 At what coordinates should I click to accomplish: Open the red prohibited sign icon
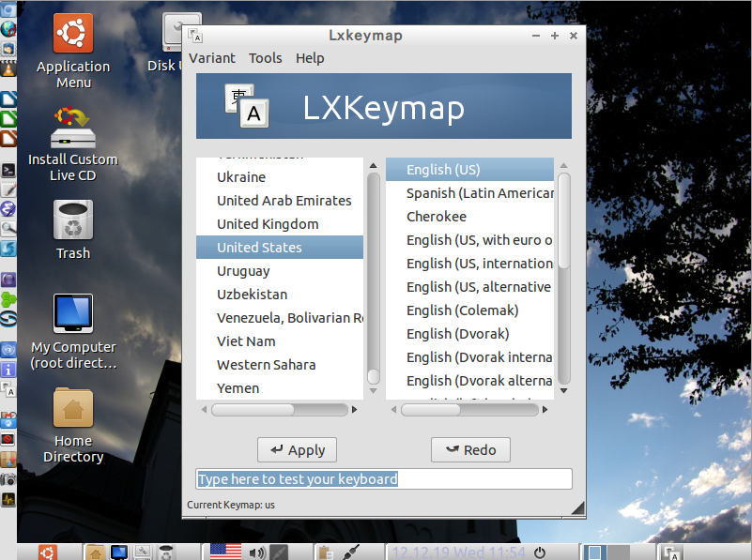tap(8, 439)
